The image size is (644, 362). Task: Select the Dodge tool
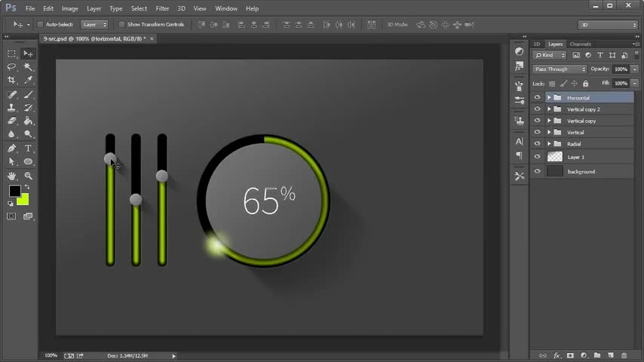(x=28, y=134)
